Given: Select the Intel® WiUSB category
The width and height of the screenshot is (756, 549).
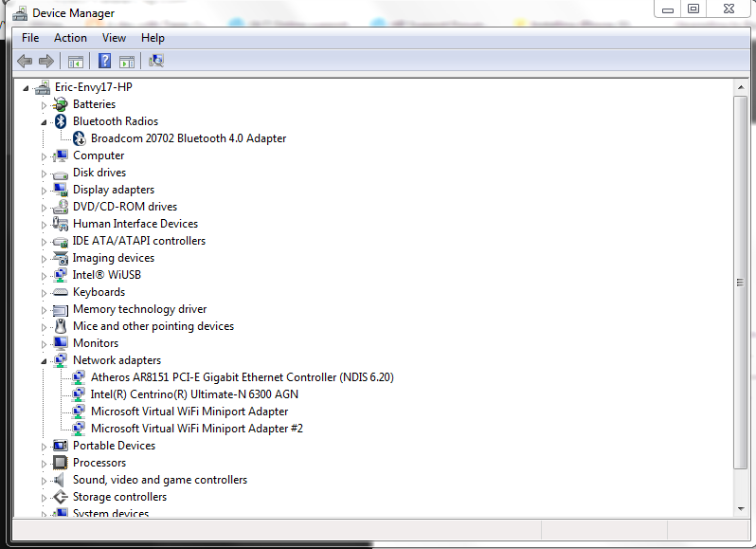Looking at the screenshot, I should coord(106,275).
